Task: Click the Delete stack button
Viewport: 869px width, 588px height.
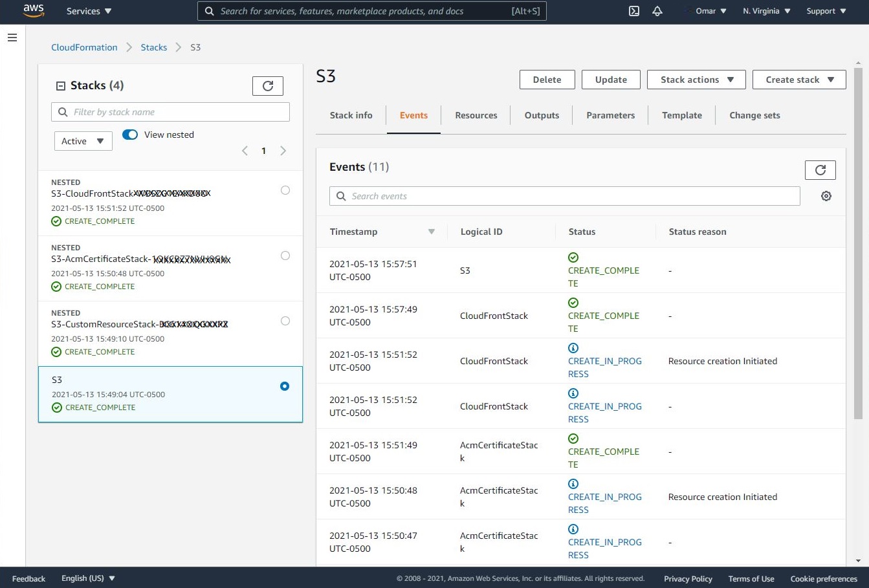Action: tap(547, 80)
